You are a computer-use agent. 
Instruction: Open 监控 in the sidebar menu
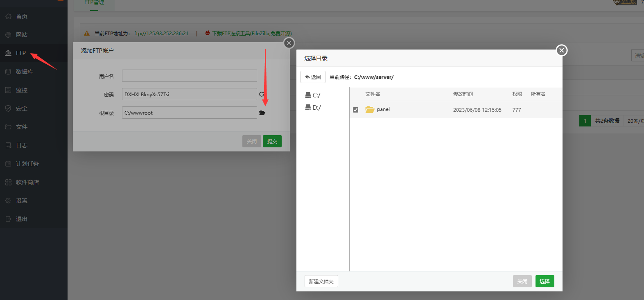pos(22,90)
